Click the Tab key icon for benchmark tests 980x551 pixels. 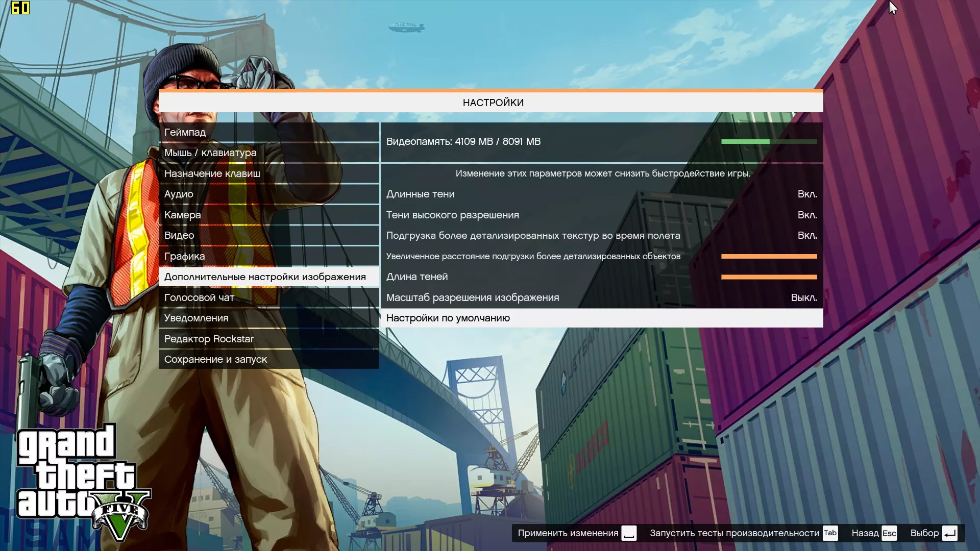tap(830, 533)
